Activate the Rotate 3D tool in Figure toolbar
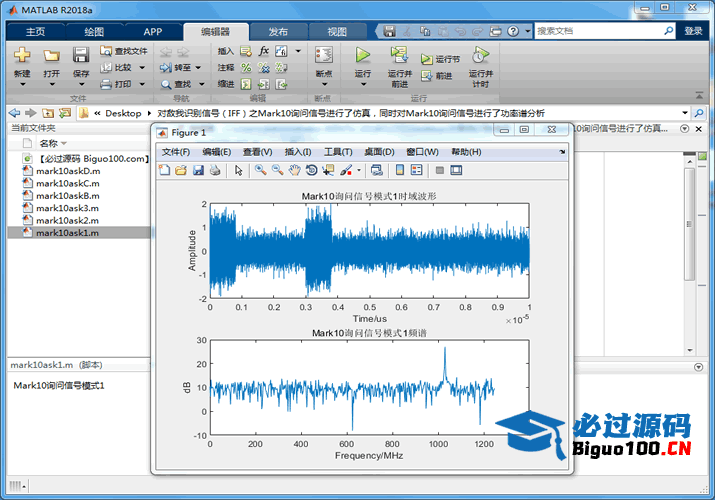Image resolution: width=715 pixels, height=500 pixels. tap(311, 170)
